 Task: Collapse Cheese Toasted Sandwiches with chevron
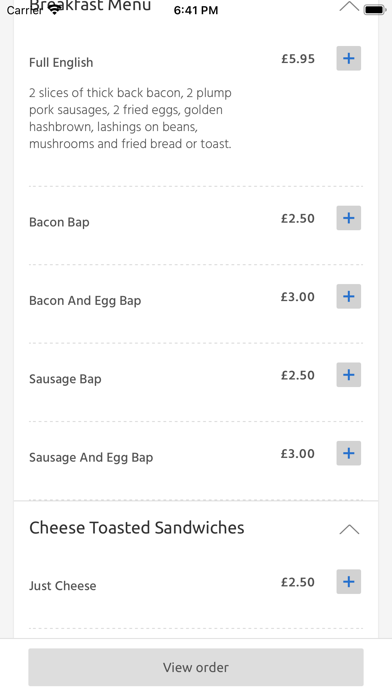[349, 529]
